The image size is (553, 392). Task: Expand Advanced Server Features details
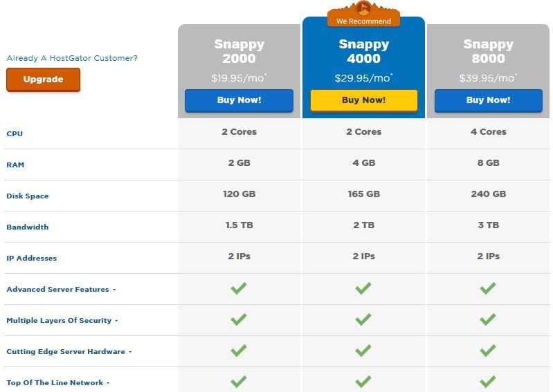pos(61,290)
